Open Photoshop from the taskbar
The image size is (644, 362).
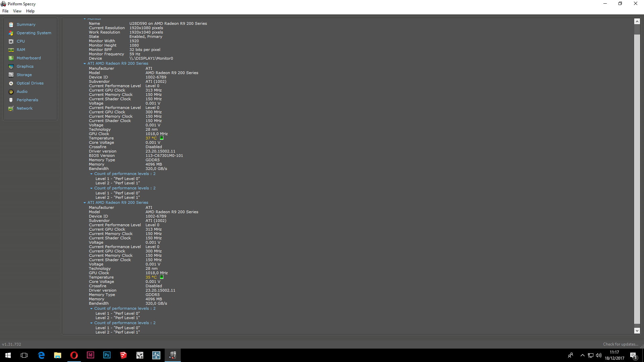[x=107, y=355]
